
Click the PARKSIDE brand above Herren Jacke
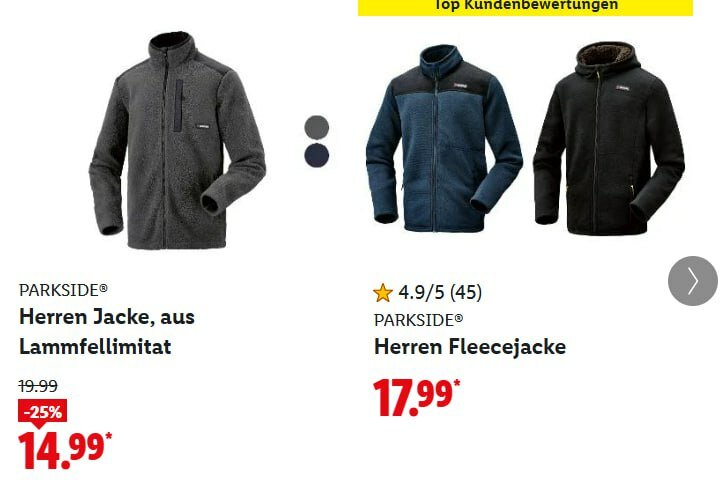(x=63, y=290)
